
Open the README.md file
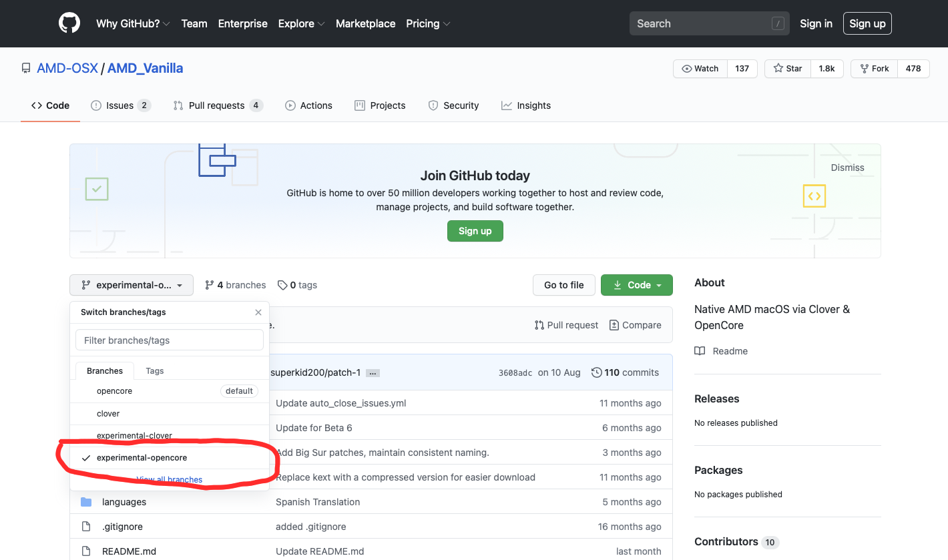pyautogui.click(x=129, y=551)
